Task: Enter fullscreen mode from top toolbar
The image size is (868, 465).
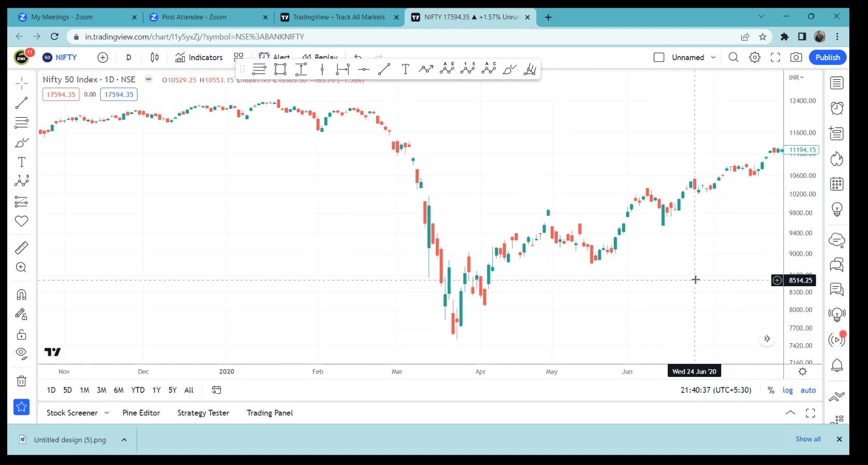Action: click(775, 58)
